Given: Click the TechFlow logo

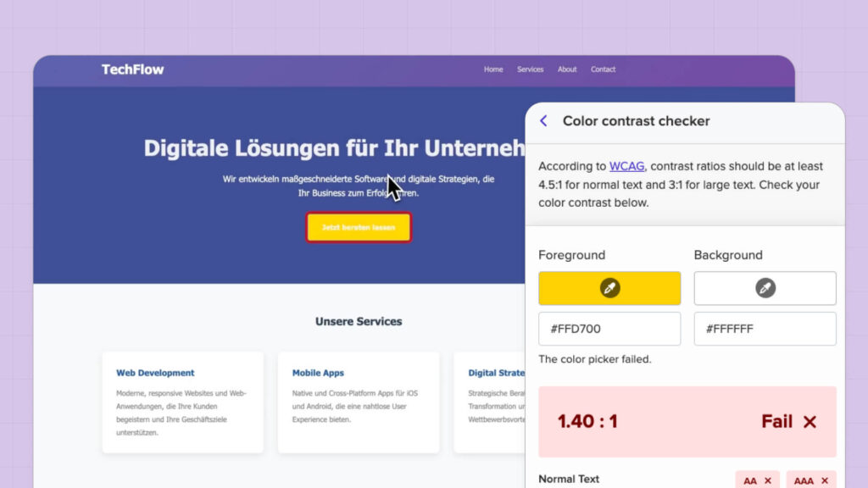Looking at the screenshot, I should pos(133,69).
